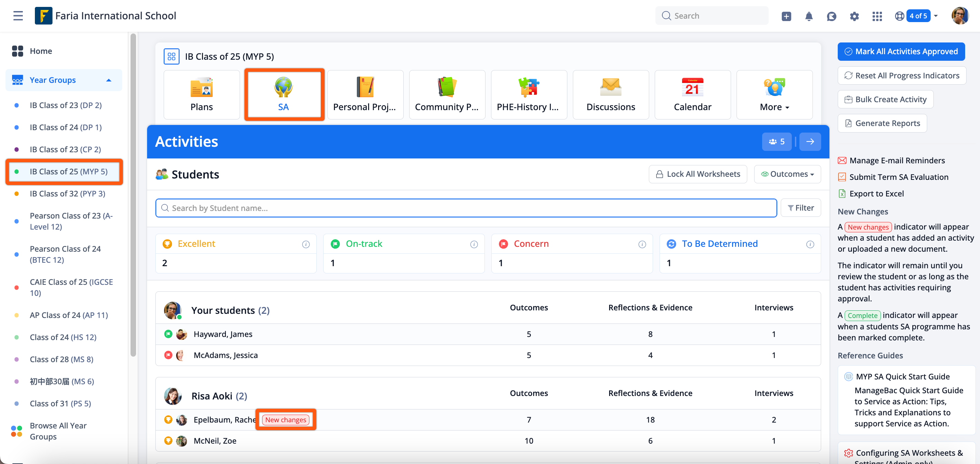
Task: Open IB Class of 24 (DP 1)
Action: [x=65, y=127]
